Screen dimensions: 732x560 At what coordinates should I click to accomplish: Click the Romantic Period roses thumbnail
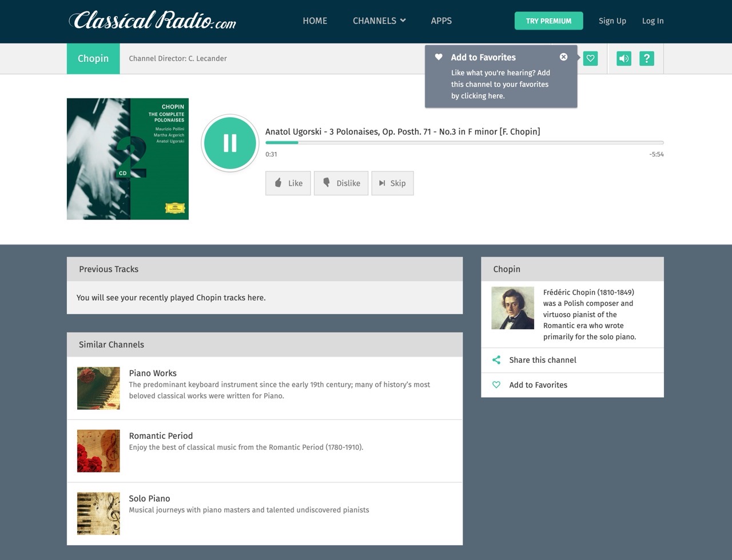tap(98, 451)
